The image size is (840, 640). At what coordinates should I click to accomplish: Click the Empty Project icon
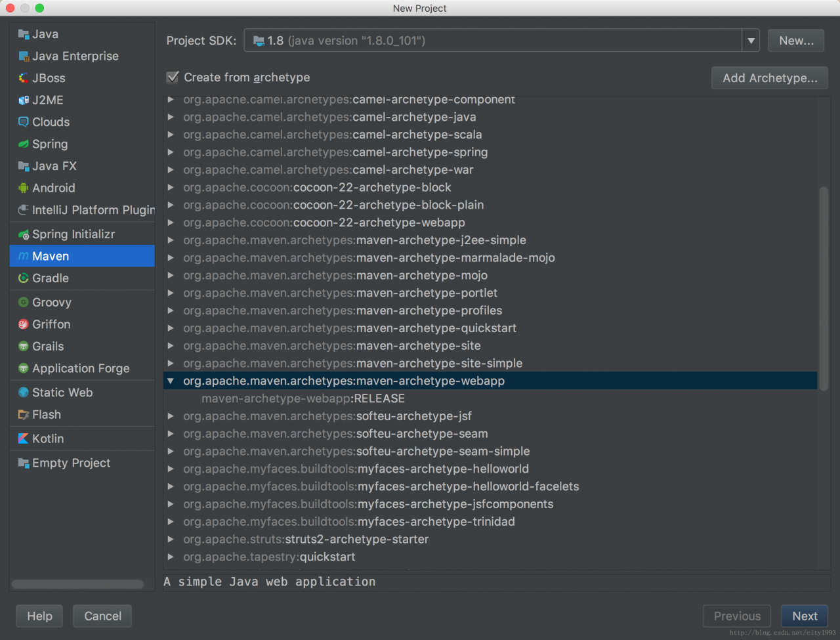tap(24, 463)
